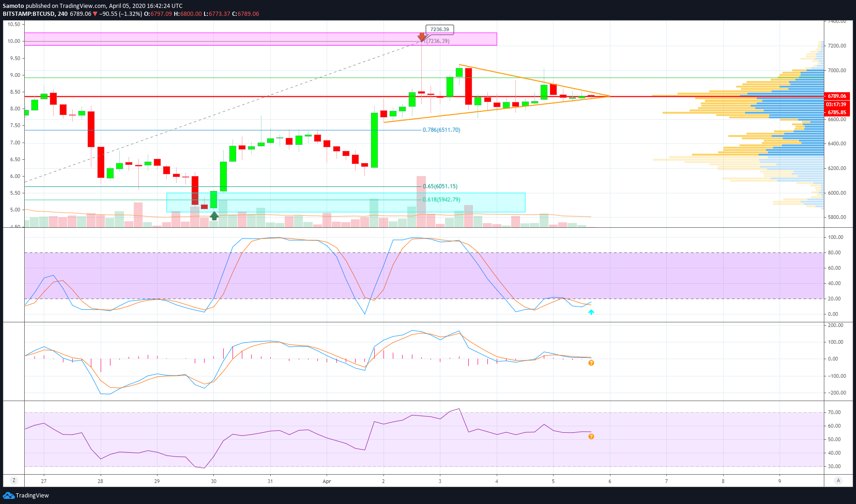
Task: Click the 6785.85 price tag on axis
Action: pos(836,112)
